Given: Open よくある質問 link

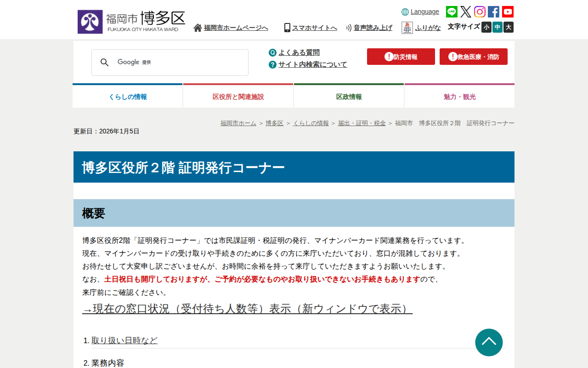Looking at the screenshot, I should [x=299, y=52].
